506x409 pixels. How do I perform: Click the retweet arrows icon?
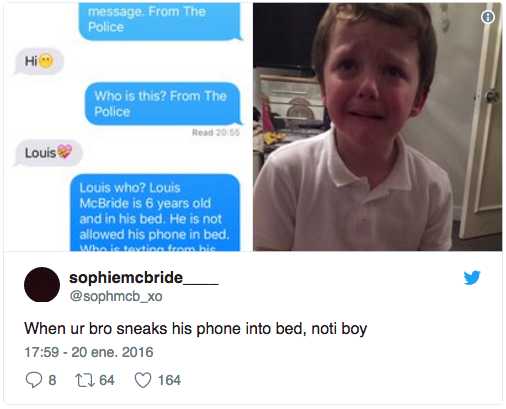tap(85, 380)
